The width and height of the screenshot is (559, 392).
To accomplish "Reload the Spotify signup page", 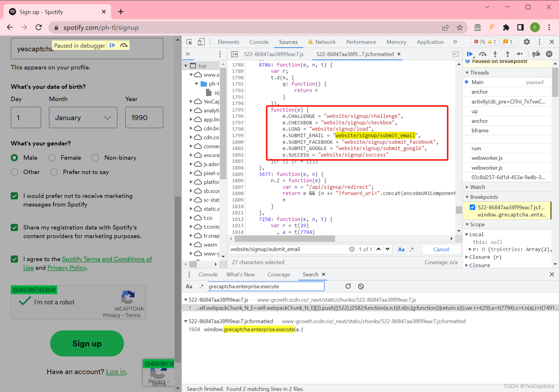I will click(39, 27).
